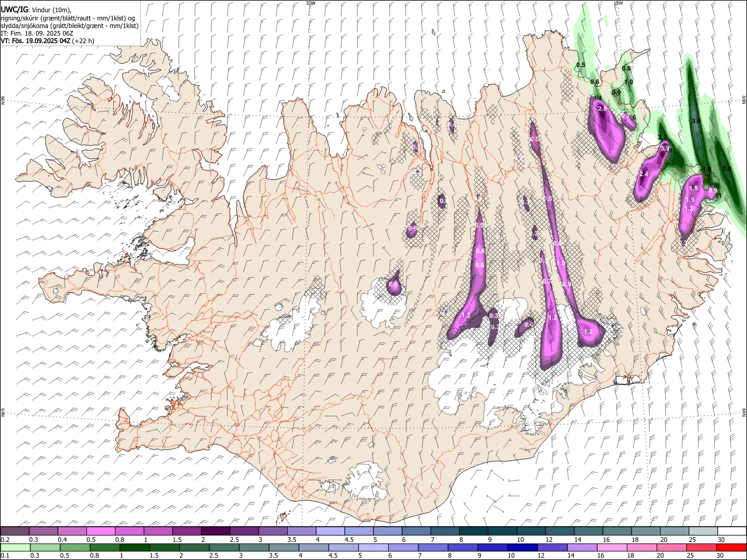The height and width of the screenshot is (560, 747).
Task: Select darkest green rain swatch between 1 and 1.5
Action: pos(134,548)
